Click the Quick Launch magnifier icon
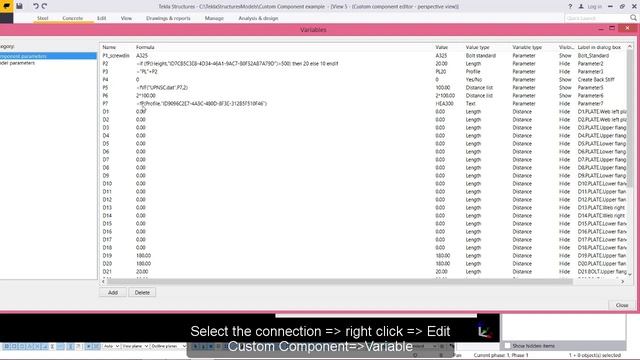 point(633,18)
